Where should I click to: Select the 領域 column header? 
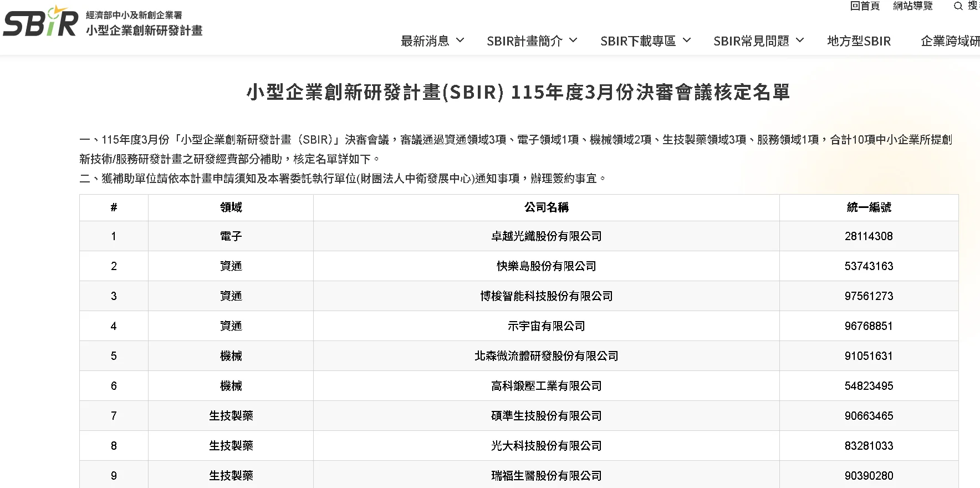[x=231, y=207]
